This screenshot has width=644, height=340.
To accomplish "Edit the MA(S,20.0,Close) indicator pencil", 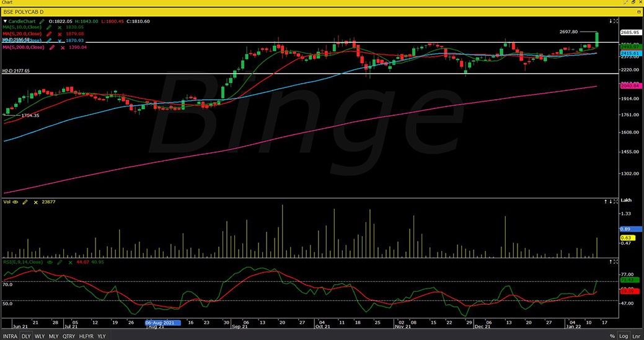I will pyautogui.click(x=49, y=33).
